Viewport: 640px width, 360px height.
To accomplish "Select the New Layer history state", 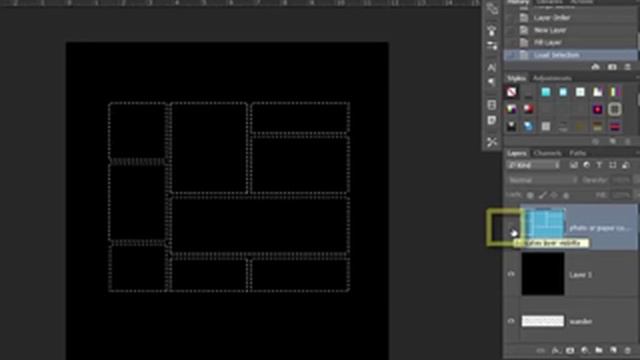I will click(571, 30).
